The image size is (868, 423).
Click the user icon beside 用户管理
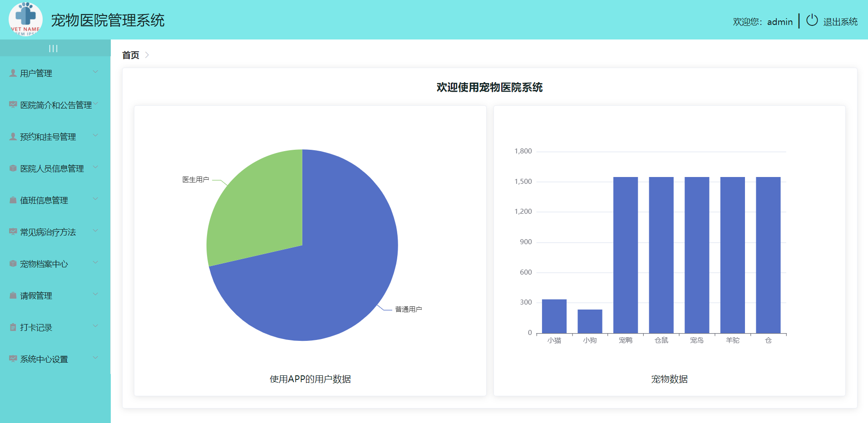(x=12, y=73)
